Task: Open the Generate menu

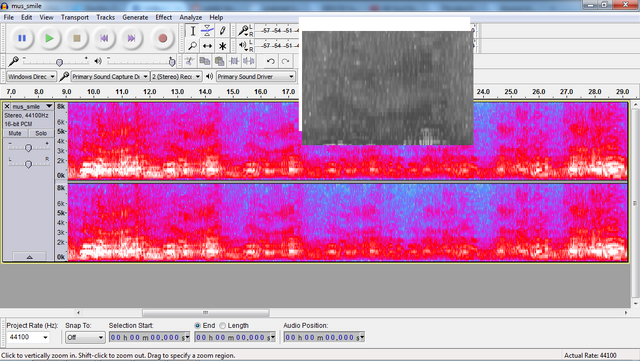Action: coord(135,17)
